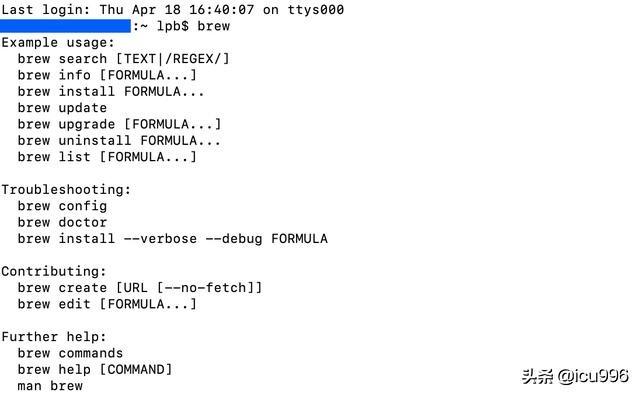
Task: Click the blue redacted hostname block
Action: pyautogui.click(x=65, y=26)
